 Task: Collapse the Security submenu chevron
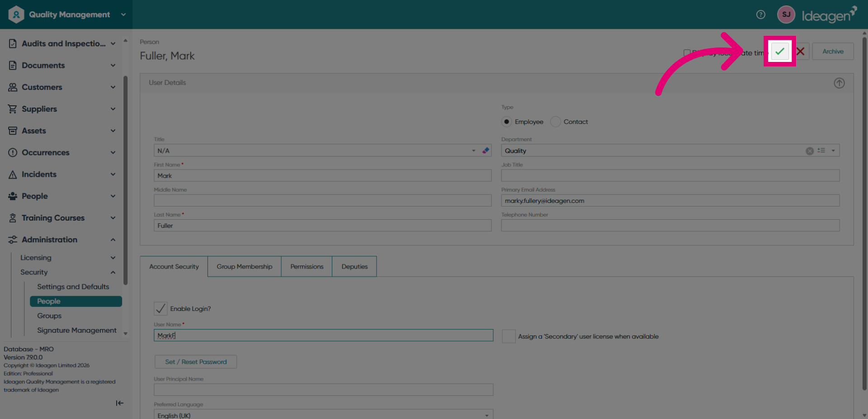click(x=113, y=272)
